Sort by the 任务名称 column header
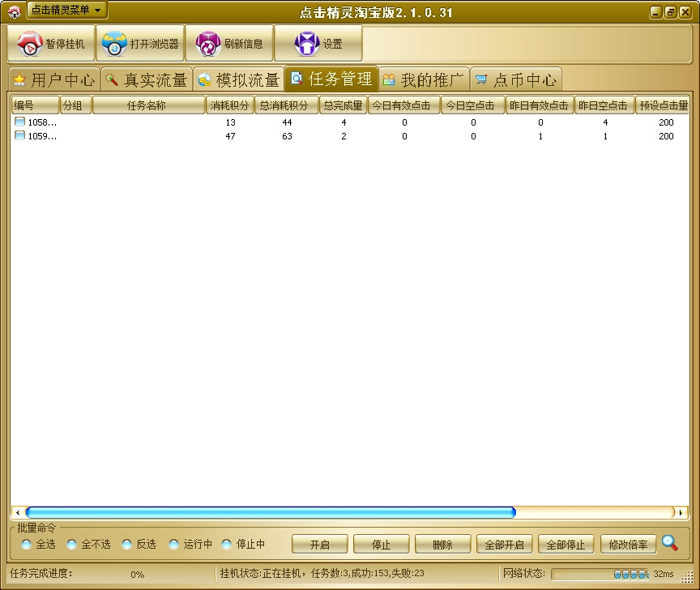Viewport: 700px width, 590px height. click(x=148, y=105)
